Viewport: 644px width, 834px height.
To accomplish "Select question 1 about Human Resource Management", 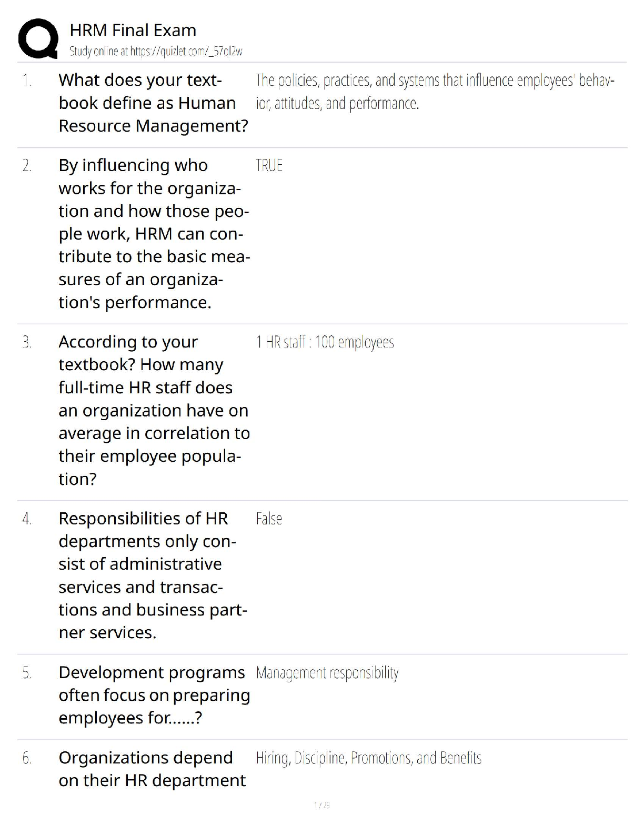I will [153, 103].
